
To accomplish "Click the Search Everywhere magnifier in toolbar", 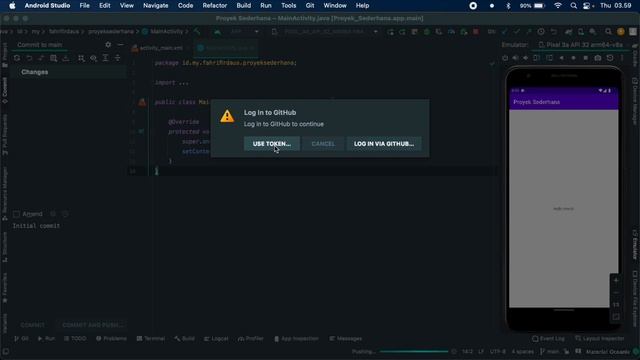I will 608,32.
